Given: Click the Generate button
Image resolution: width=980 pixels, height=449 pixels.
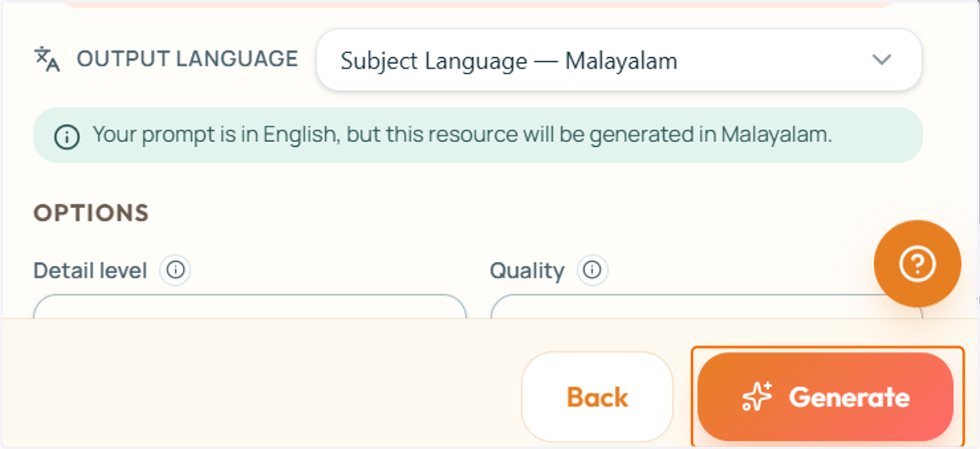Looking at the screenshot, I should (x=826, y=397).
